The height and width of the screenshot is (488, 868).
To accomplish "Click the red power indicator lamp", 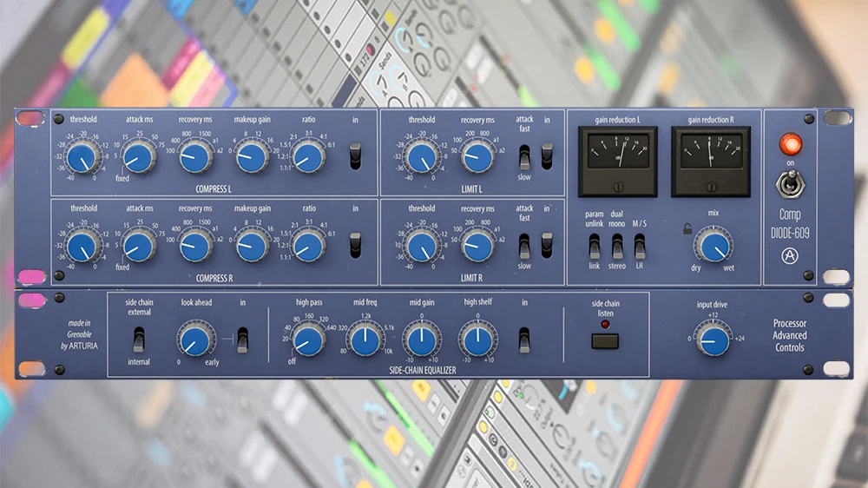I will 790,144.
